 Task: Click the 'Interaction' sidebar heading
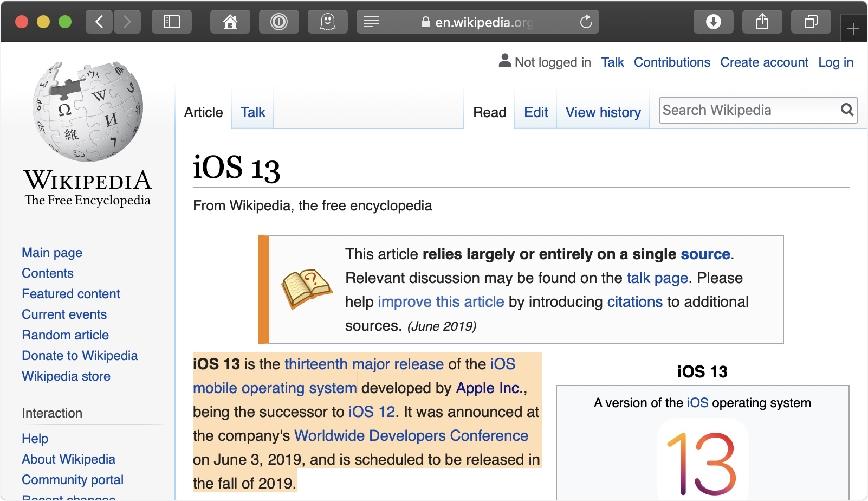[x=52, y=413]
